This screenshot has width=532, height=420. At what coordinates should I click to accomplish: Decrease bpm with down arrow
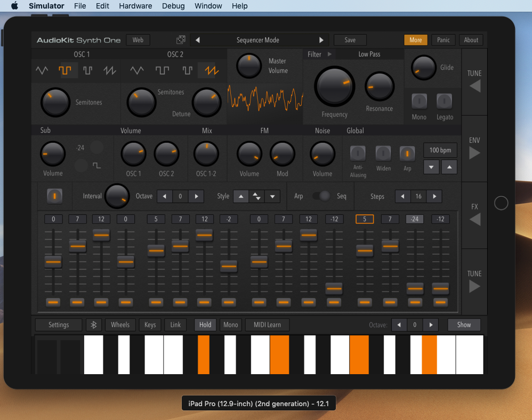tap(431, 167)
